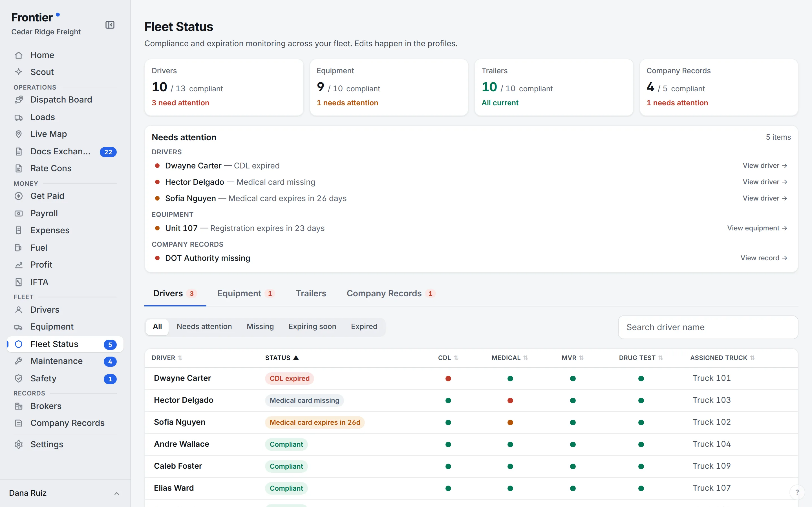The height and width of the screenshot is (507, 812).
Task: Open Maintenance wrench icon
Action: pos(19,361)
